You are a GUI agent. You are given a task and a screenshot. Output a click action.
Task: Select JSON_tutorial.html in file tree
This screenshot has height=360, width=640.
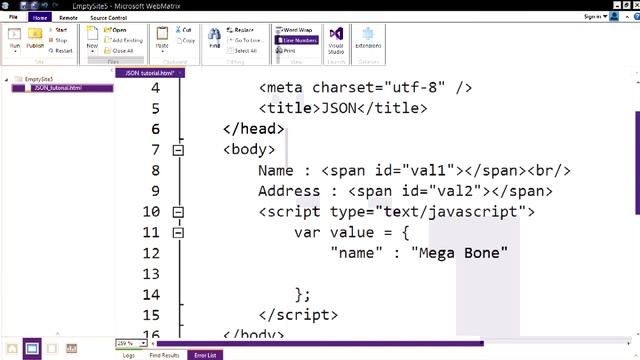[x=62, y=88]
